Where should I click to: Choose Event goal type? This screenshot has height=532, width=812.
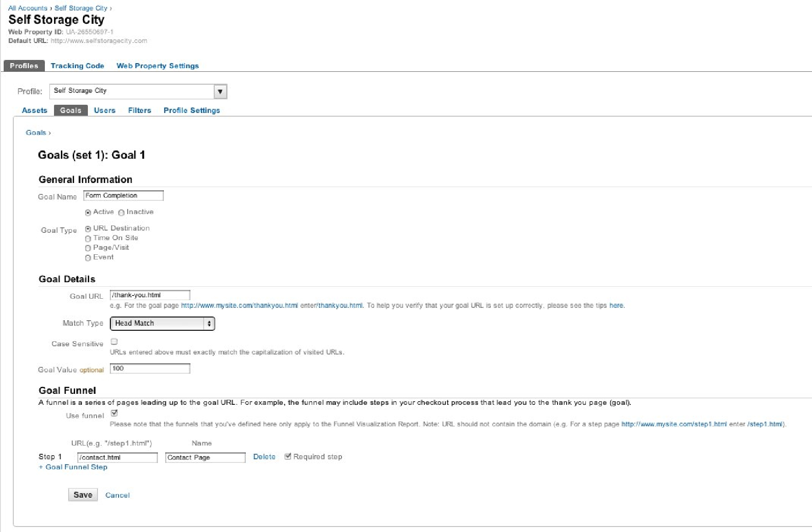point(88,258)
